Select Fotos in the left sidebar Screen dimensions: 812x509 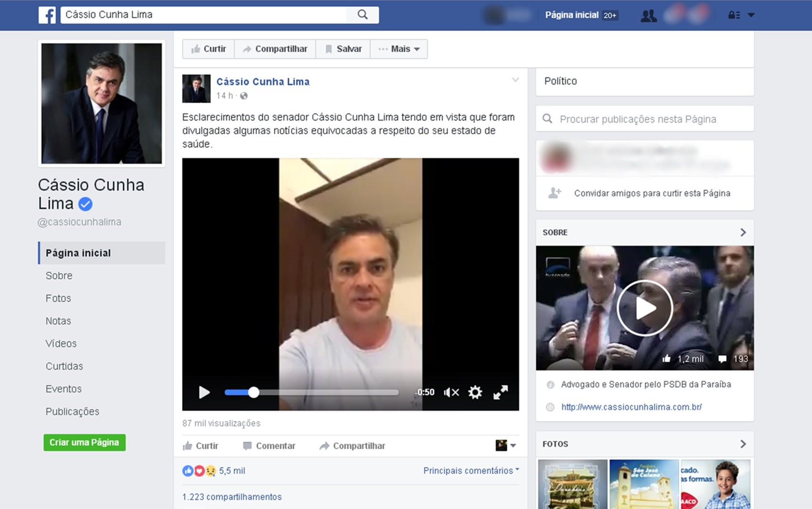pyautogui.click(x=58, y=298)
